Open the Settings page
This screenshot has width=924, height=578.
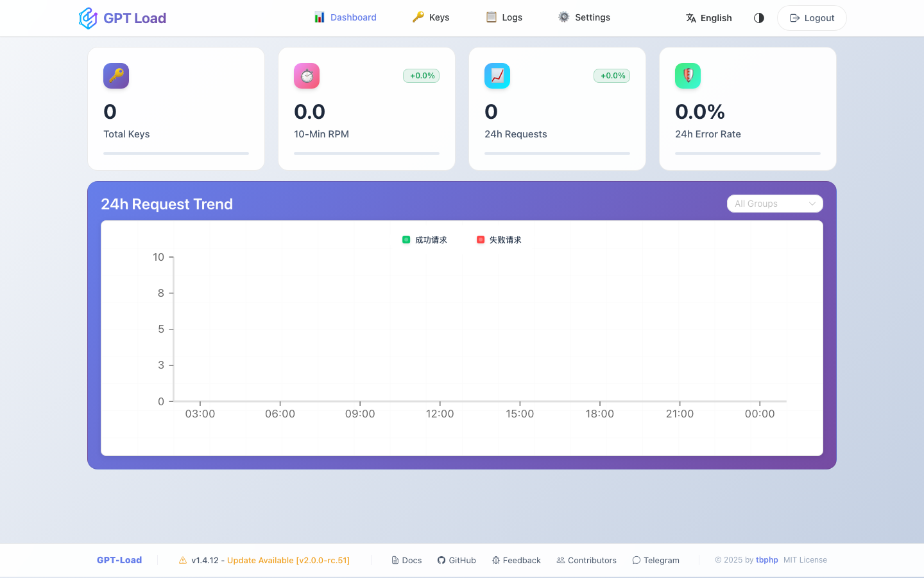584,17
